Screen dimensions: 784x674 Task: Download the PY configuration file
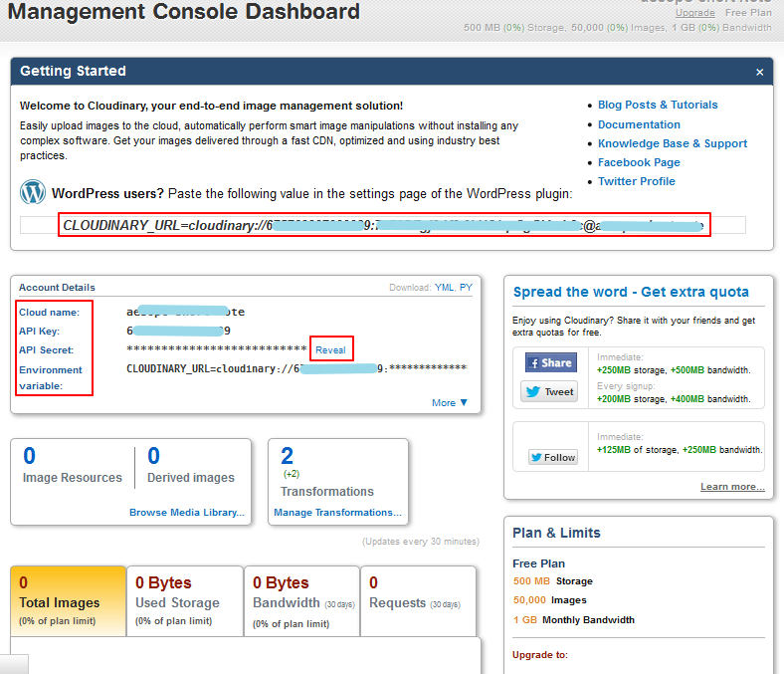click(x=466, y=288)
